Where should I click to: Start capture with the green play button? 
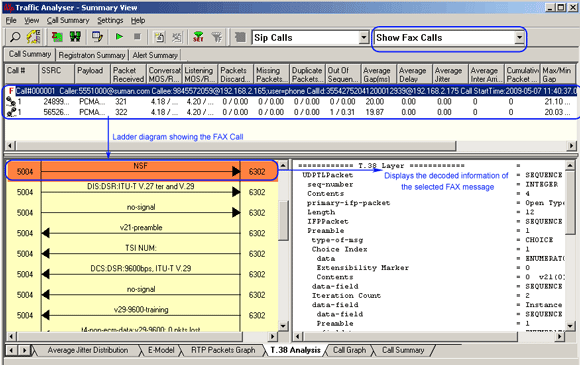tap(119, 37)
